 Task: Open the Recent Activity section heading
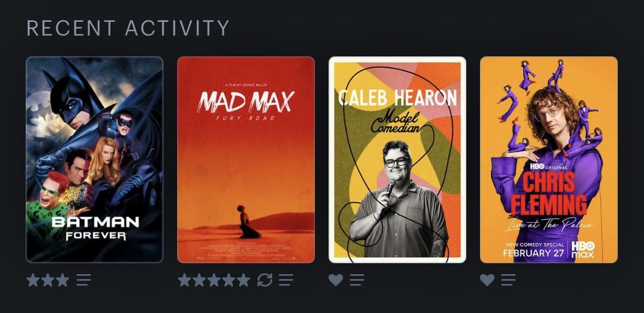[128, 28]
